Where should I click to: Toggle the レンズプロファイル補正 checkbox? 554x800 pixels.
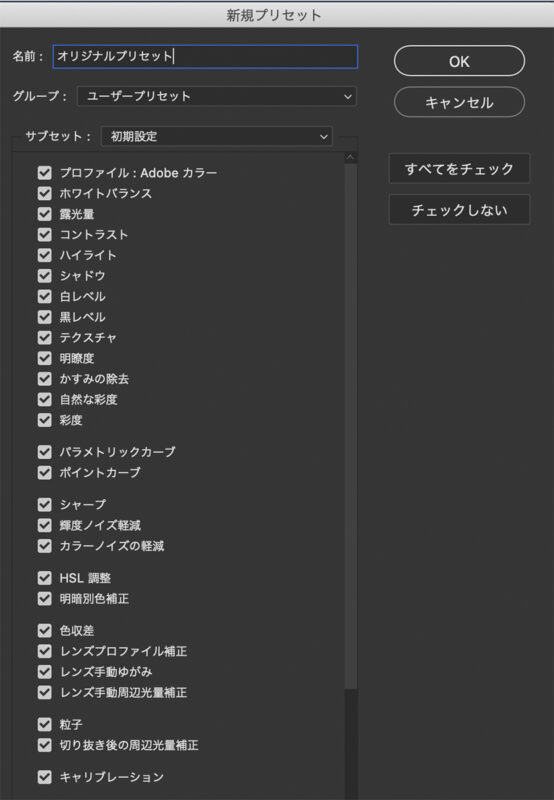pos(45,651)
